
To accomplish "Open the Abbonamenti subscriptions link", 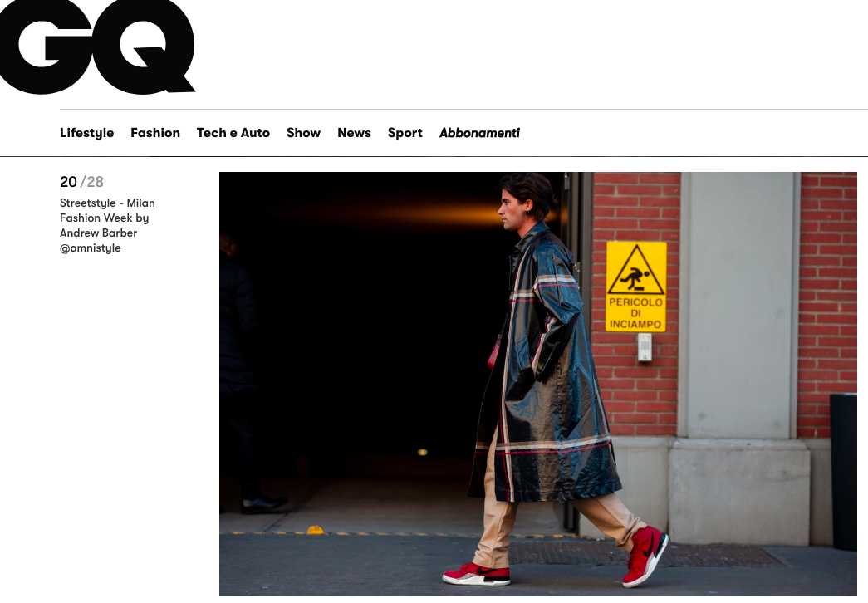I will [x=479, y=133].
